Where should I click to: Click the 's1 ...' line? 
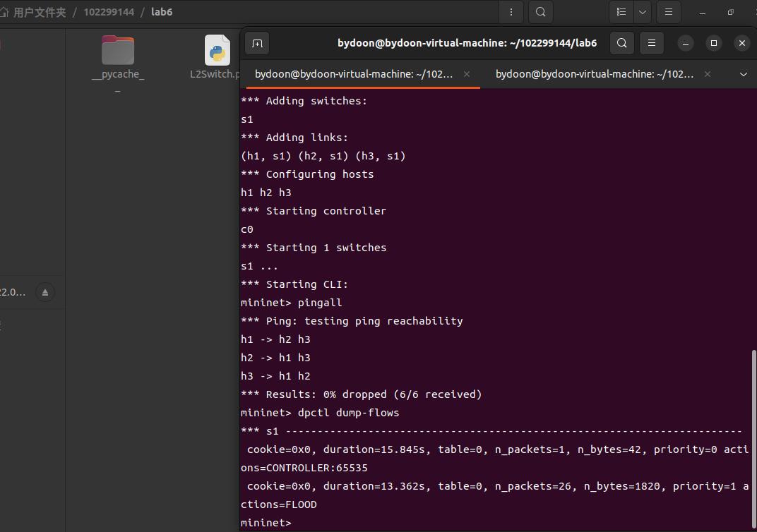pos(259,266)
